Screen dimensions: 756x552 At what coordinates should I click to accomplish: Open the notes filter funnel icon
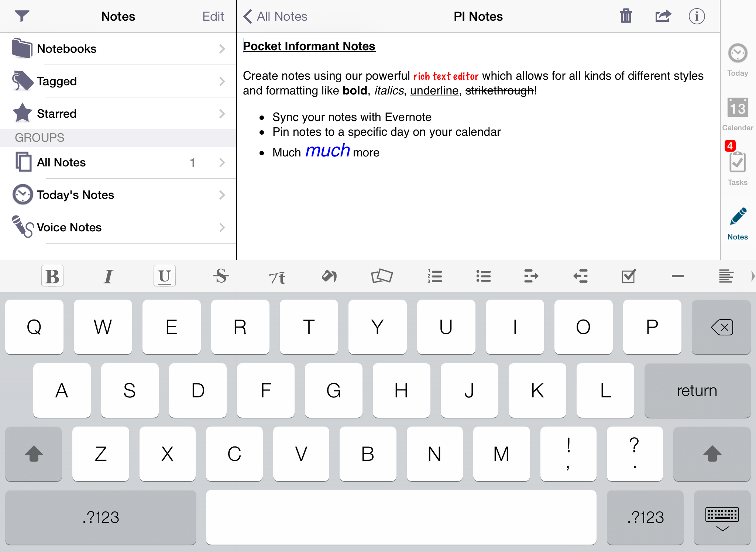coord(22,16)
